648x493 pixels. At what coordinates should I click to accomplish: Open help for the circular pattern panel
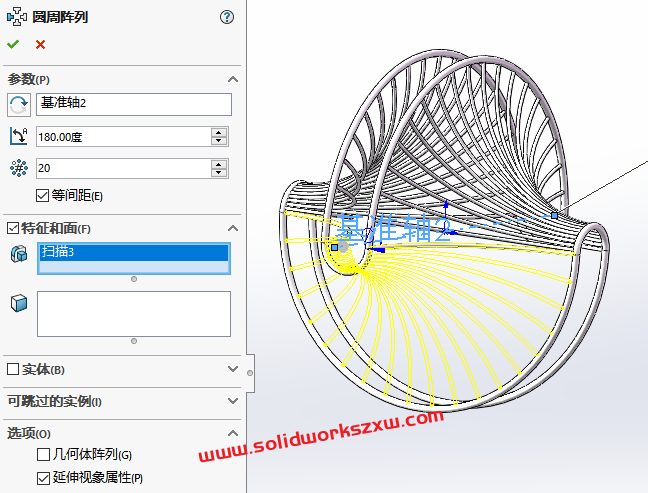tap(226, 17)
